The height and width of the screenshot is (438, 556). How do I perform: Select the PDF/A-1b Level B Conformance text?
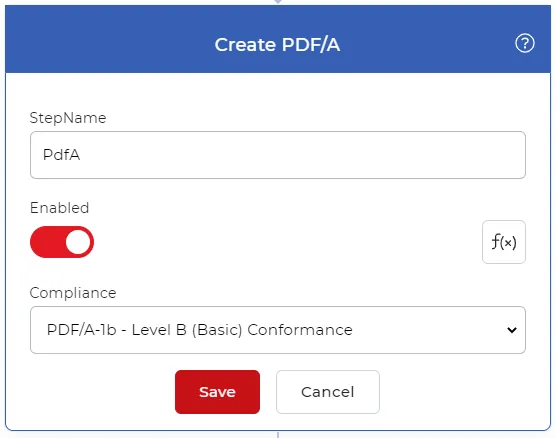[x=199, y=330]
